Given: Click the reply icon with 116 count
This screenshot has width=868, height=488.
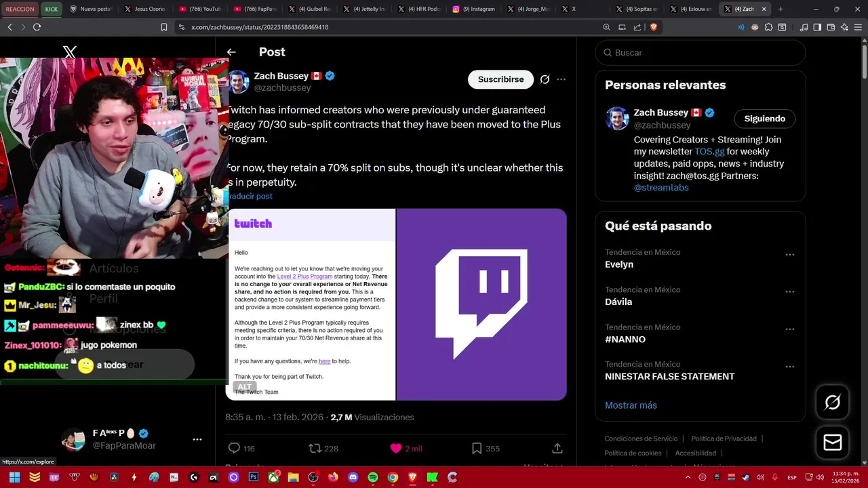Looking at the screenshot, I should (234, 448).
